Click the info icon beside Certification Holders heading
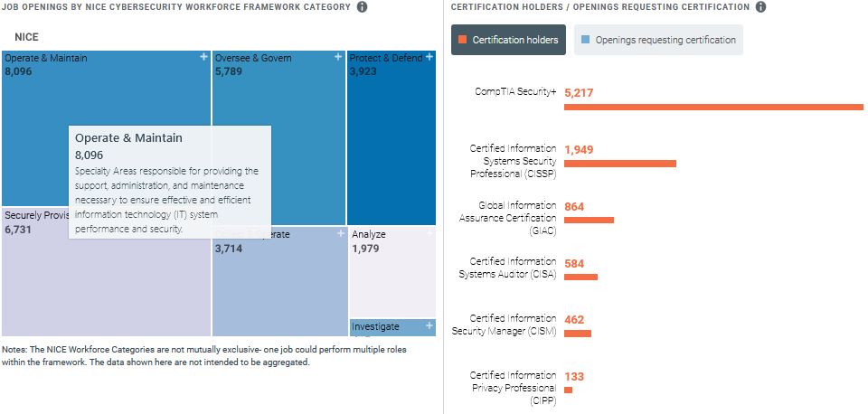This screenshot has height=414, width=868. click(760, 7)
